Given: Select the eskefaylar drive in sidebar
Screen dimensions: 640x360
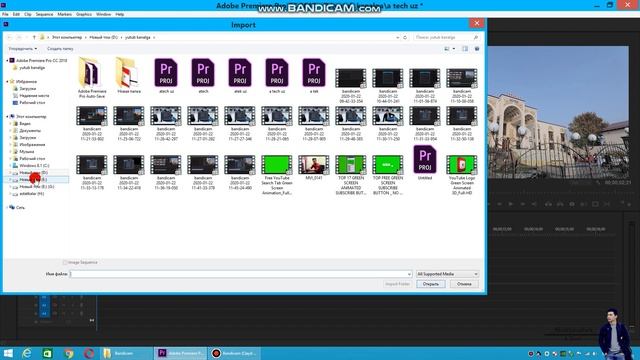Looking at the screenshot, I should coord(31,193).
